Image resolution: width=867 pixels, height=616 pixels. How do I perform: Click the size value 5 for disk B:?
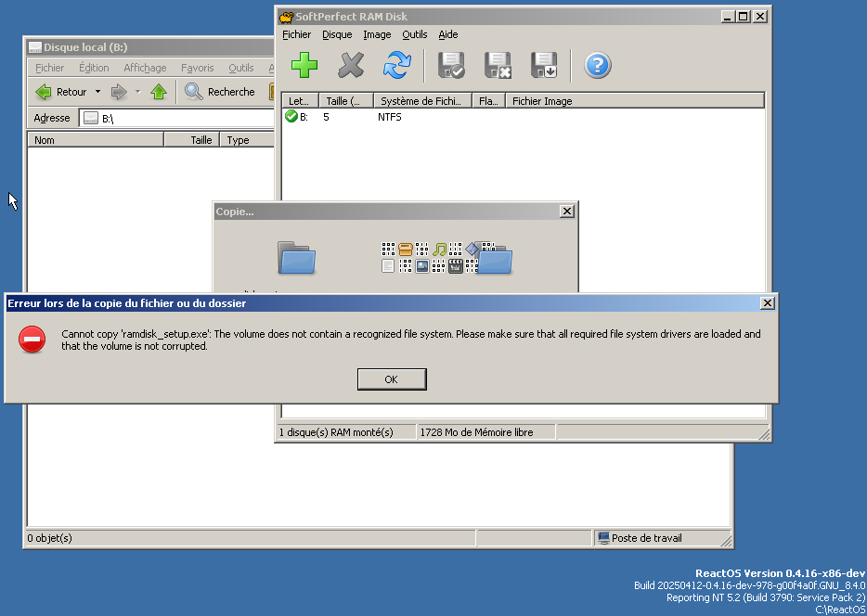[x=326, y=117]
